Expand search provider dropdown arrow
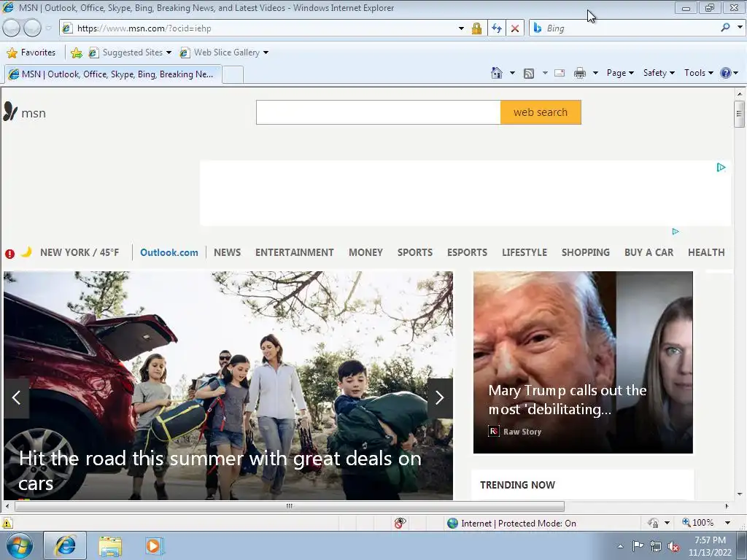The height and width of the screenshot is (560, 747). point(740,27)
